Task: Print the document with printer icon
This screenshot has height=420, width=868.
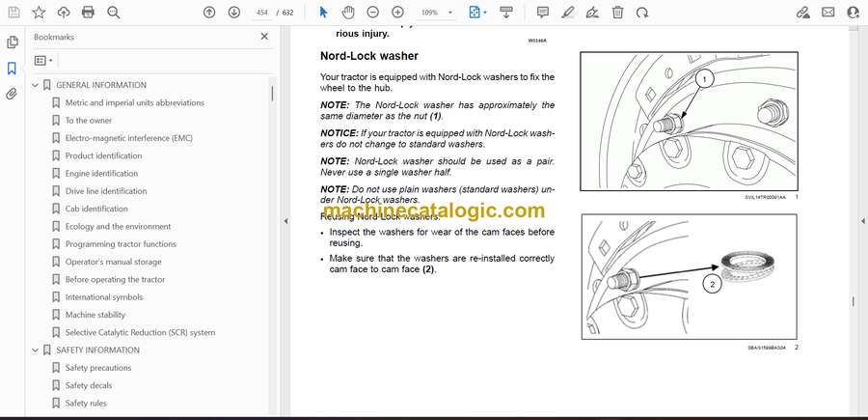Action: (88, 13)
